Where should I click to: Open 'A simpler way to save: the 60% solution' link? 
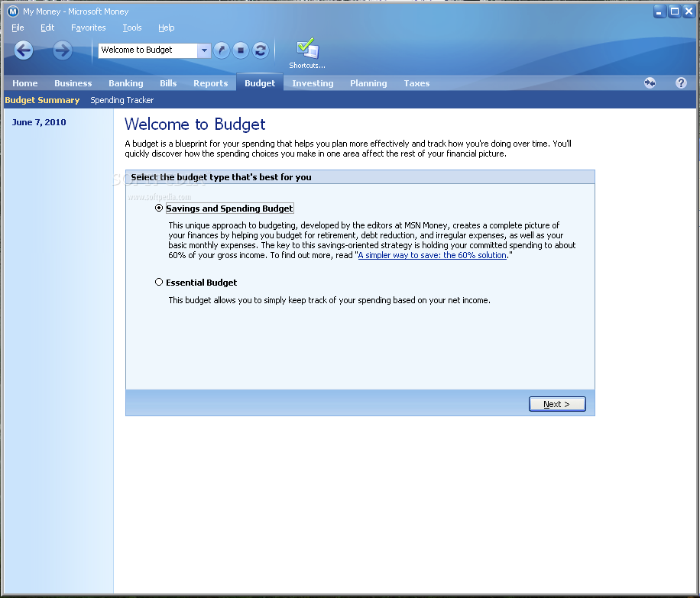pyautogui.click(x=432, y=255)
